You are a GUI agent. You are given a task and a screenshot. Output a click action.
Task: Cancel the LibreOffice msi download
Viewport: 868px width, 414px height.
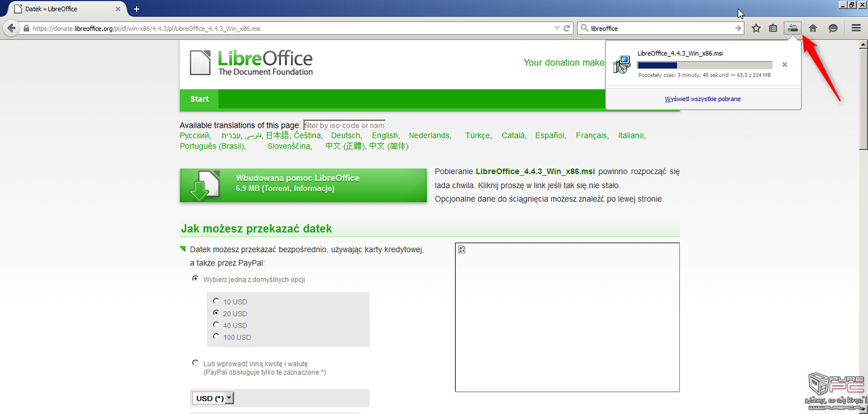(x=785, y=65)
